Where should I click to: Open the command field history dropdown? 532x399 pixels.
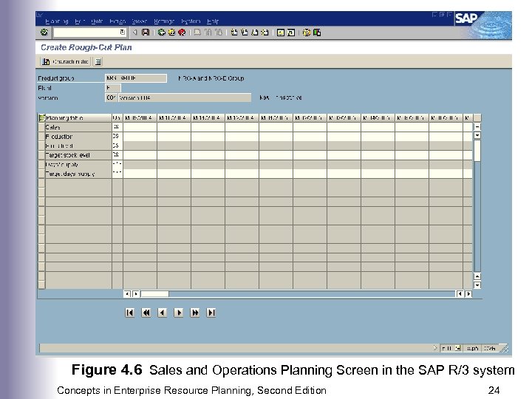click(x=123, y=33)
